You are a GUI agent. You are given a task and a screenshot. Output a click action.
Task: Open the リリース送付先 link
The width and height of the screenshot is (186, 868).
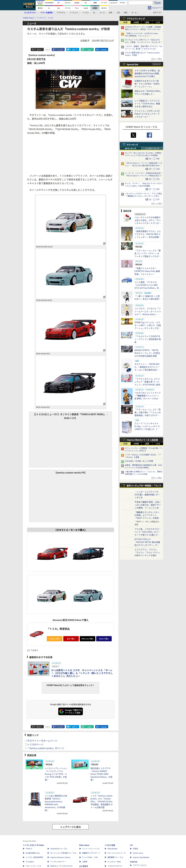47,12
